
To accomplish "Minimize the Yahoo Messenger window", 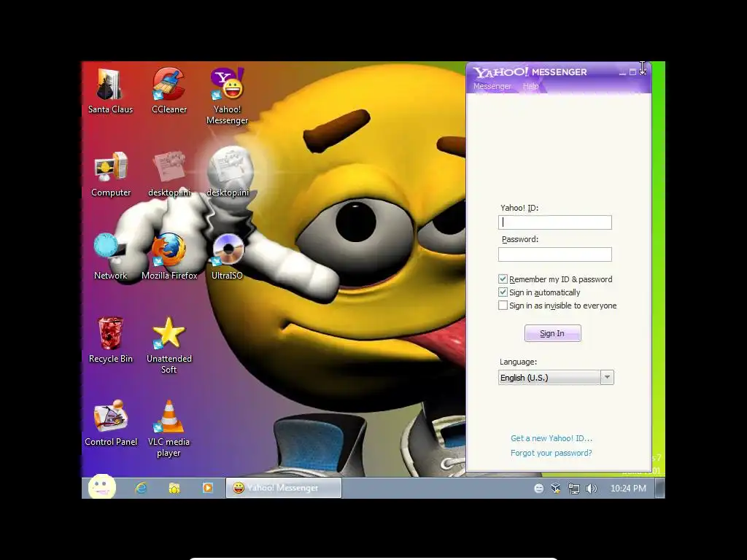I will coord(622,72).
